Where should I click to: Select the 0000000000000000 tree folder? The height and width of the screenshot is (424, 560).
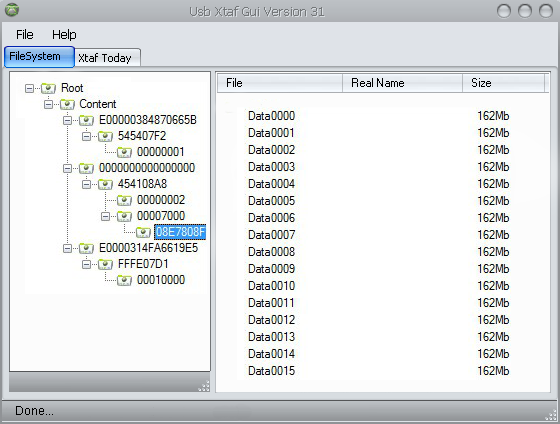click(147, 168)
